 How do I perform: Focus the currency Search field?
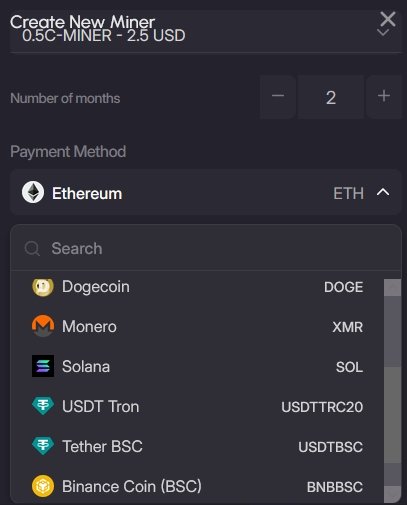coord(205,248)
